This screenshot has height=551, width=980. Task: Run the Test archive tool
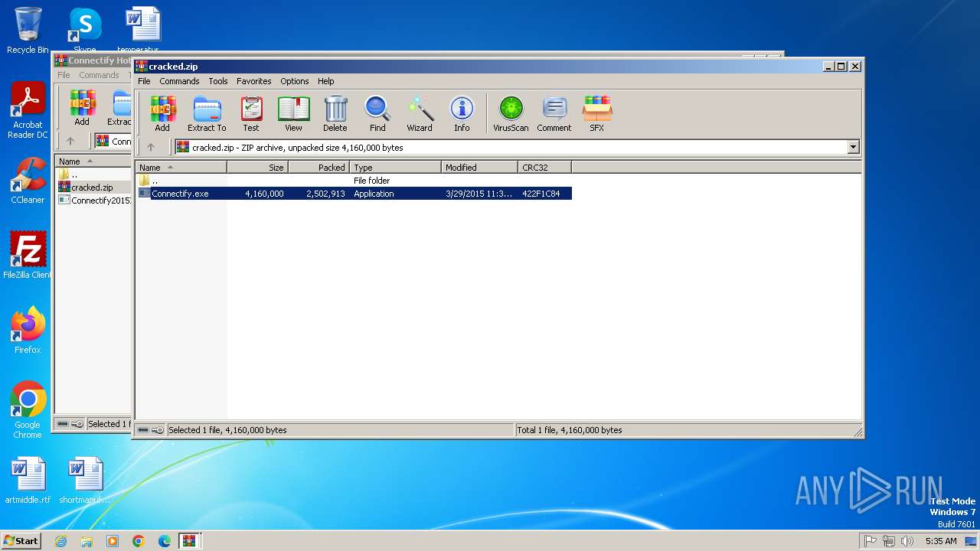pos(251,114)
